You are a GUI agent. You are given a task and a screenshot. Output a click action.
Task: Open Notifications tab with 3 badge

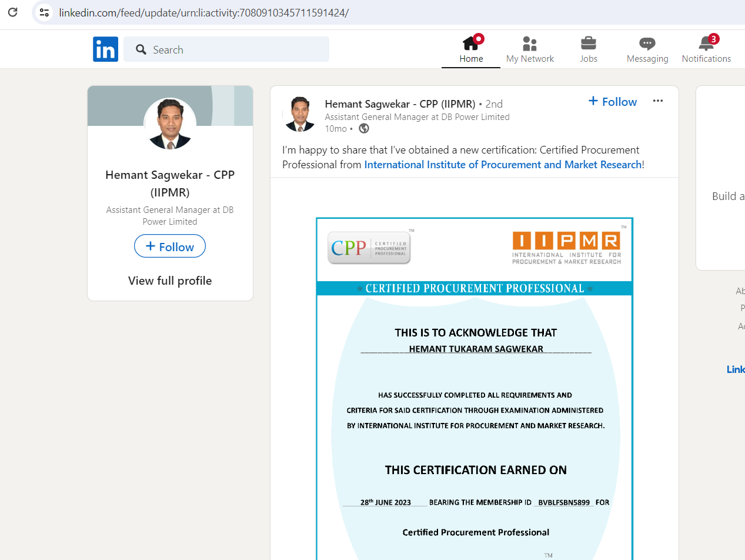706,49
